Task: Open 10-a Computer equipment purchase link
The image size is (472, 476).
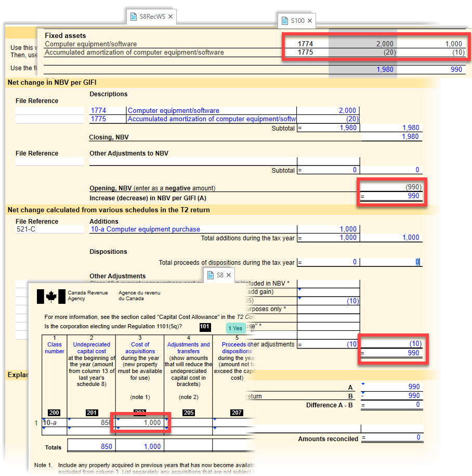Action: [146, 229]
